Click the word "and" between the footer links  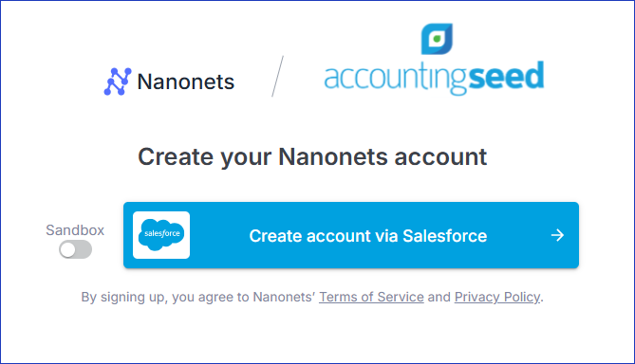pos(439,297)
